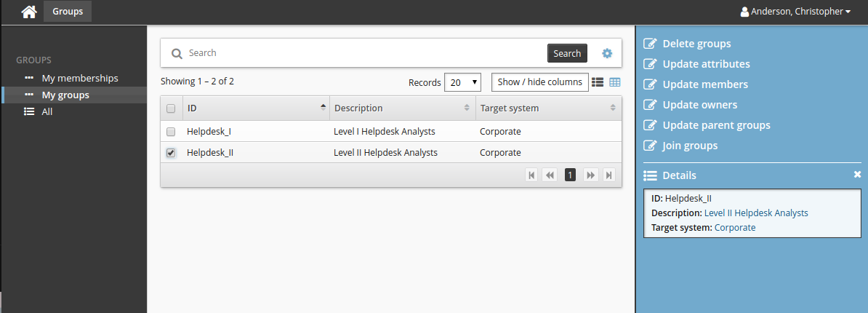Click Join groups action link

pos(690,146)
